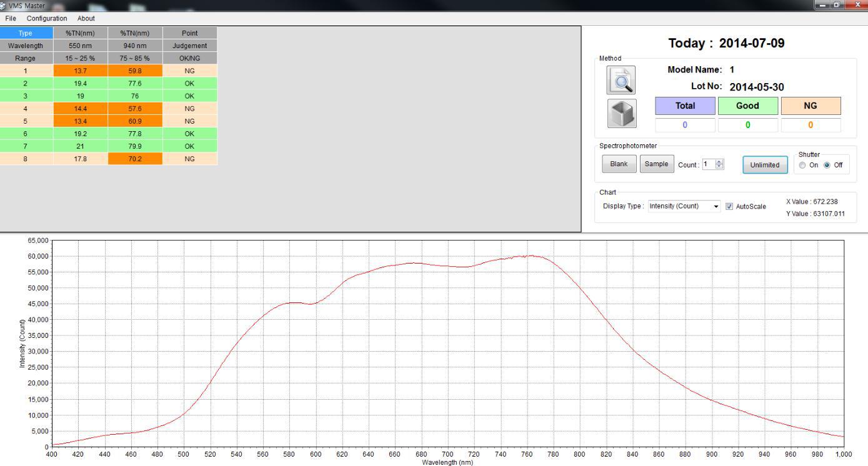This screenshot has width=868, height=466.
Task: Click the 19.4 value cell
Action: tap(80, 84)
